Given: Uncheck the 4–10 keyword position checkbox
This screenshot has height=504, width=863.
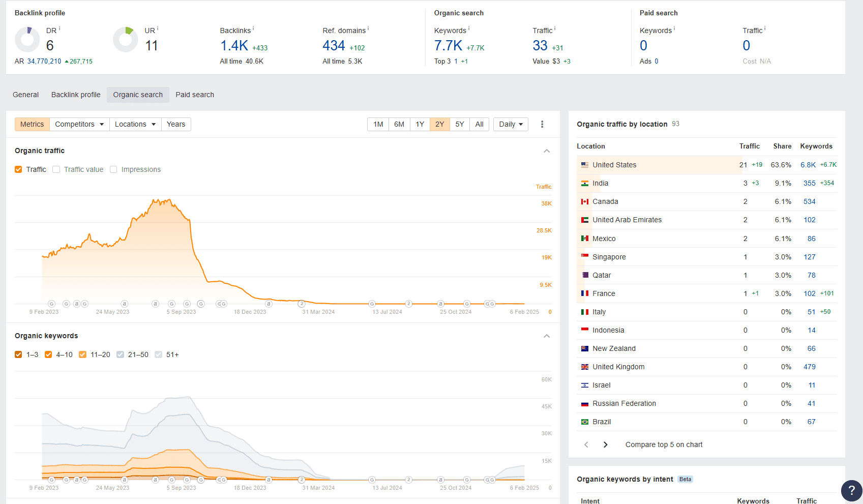Looking at the screenshot, I should [x=48, y=354].
